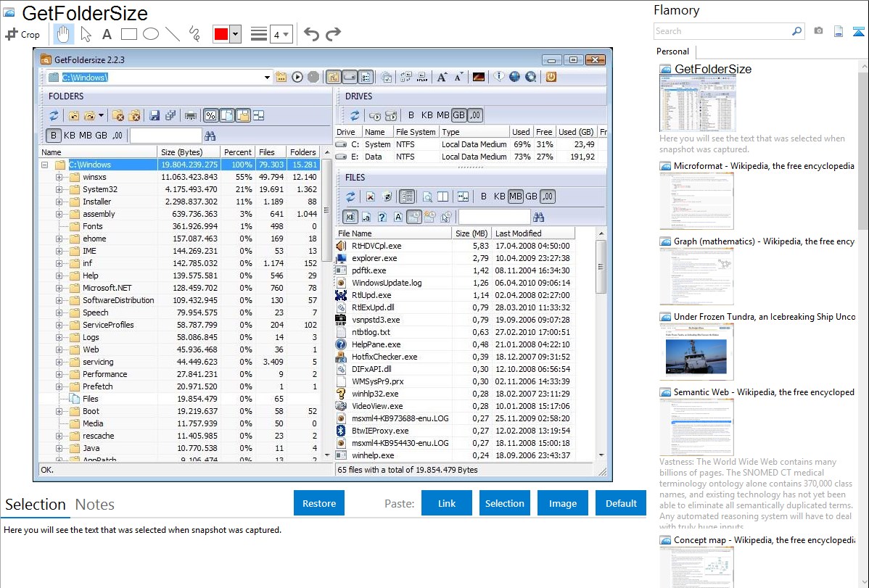Open the Personal tab
869x588 pixels.
(x=672, y=51)
